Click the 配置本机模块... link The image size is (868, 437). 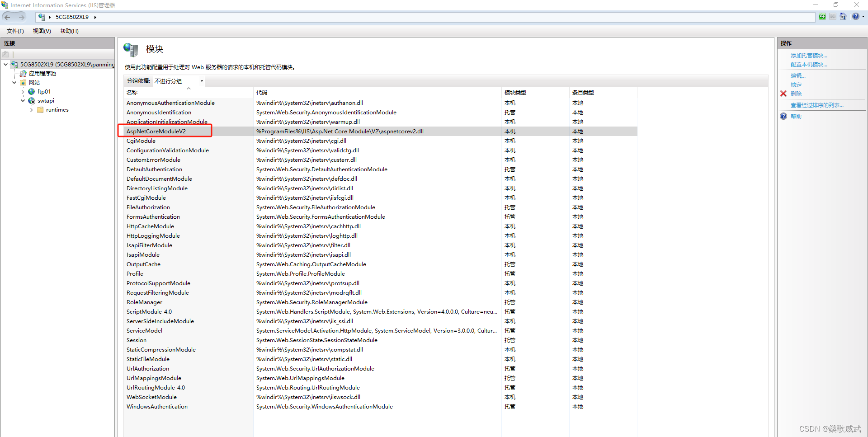click(809, 65)
